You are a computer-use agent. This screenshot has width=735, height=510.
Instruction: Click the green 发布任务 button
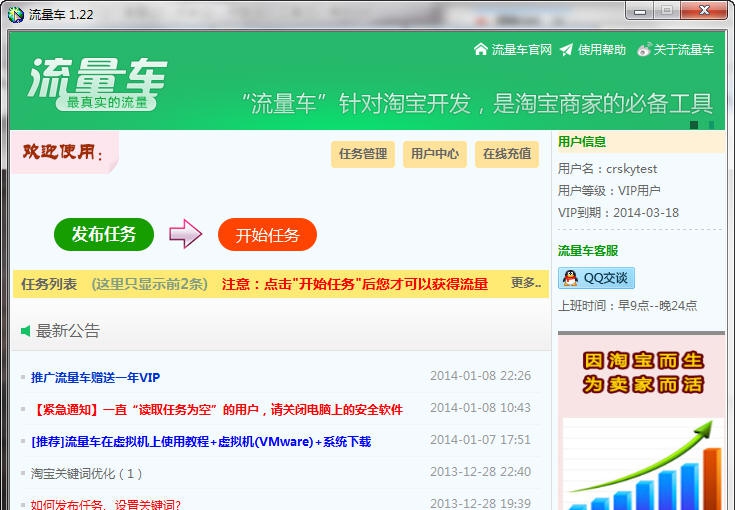(104, 234)
